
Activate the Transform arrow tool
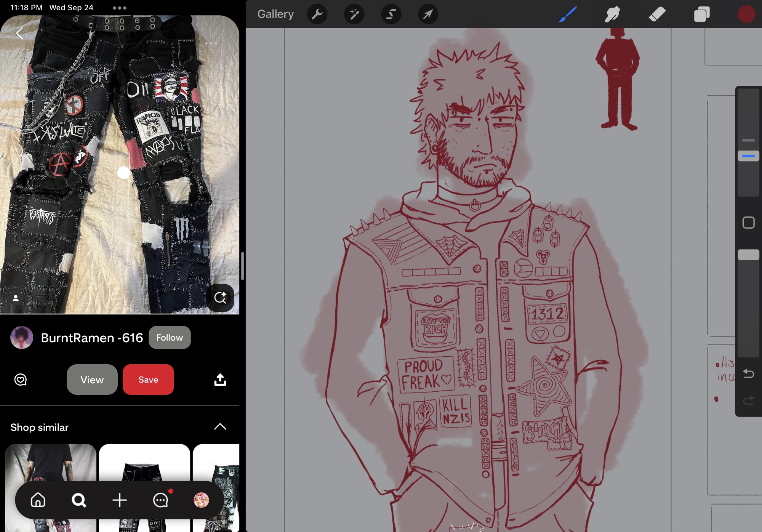428,14
